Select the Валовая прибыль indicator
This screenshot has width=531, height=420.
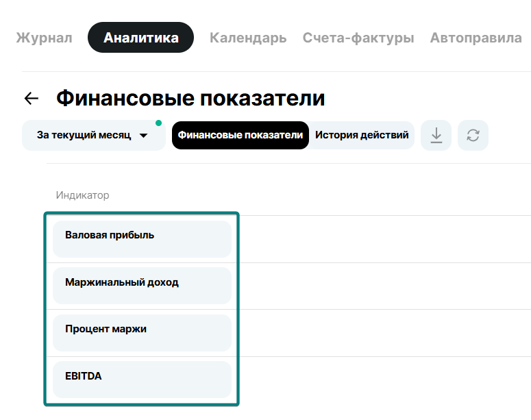(x=142, y=239)
